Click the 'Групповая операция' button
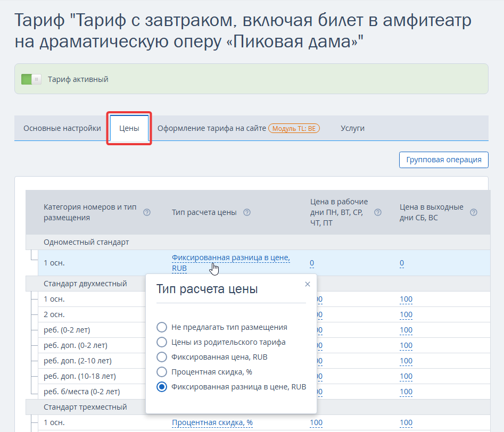The height and width of the screenshot is (432, 504). tap(443, 160)
